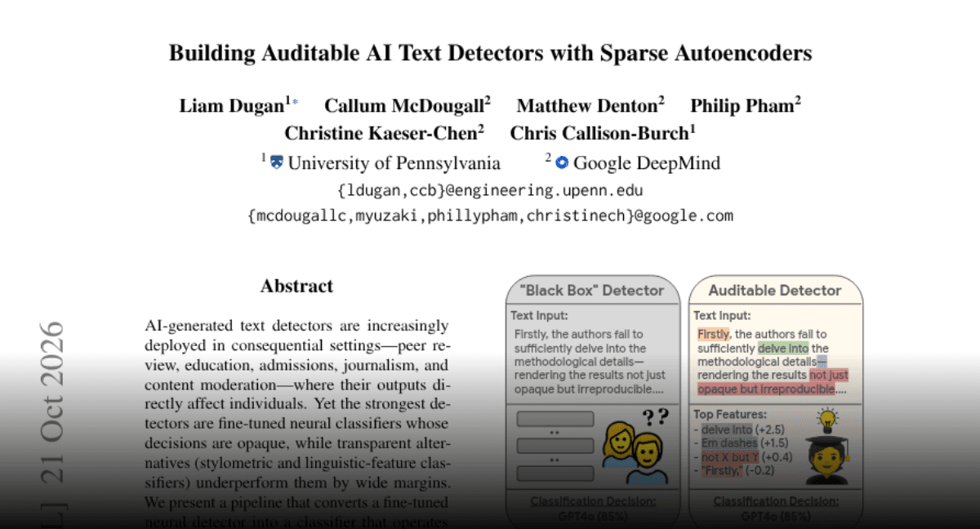Click the Top Features label
The height and width of the screenshot is (529, 980).
730,415
